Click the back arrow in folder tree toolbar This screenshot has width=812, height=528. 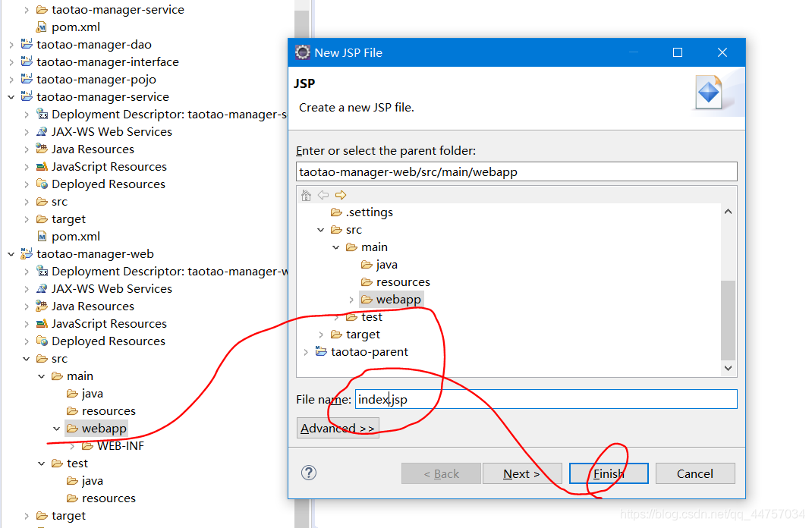(323, 195)
